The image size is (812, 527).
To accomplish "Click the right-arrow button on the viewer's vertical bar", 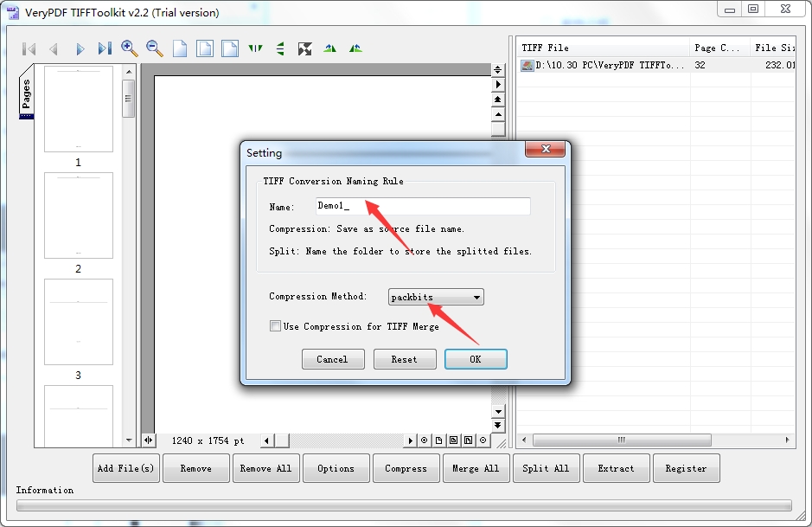I will tap(497, 84).
